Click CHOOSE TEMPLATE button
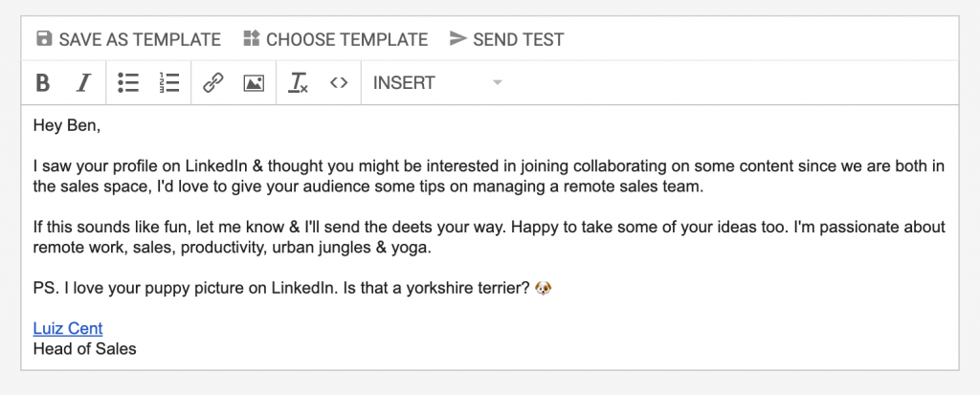 point(336,39)
